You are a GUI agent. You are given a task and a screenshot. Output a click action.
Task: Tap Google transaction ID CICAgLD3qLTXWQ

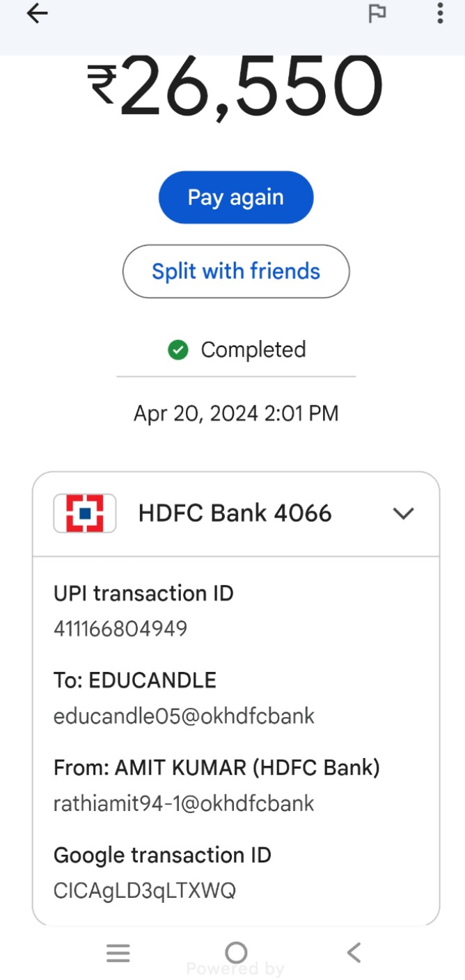tap(145, 890)
